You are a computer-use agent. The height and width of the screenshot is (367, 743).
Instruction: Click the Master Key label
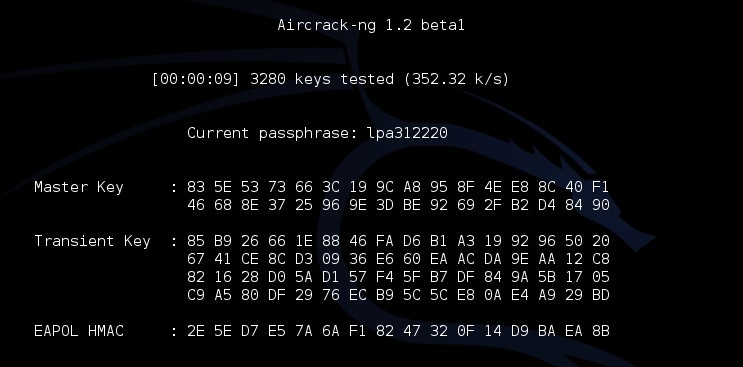[79, 187]
